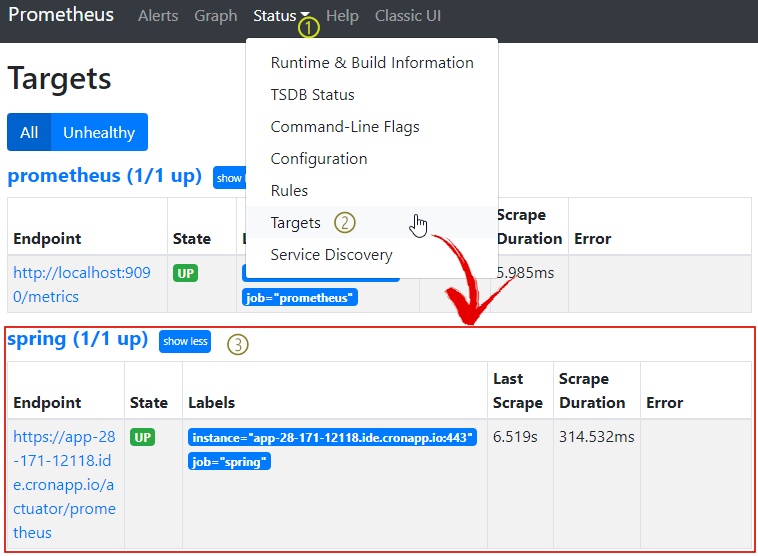The height and width of the screenshot is (556, 758).
Task: Click the job="prometheus" label badge
Action: [300, 297]
